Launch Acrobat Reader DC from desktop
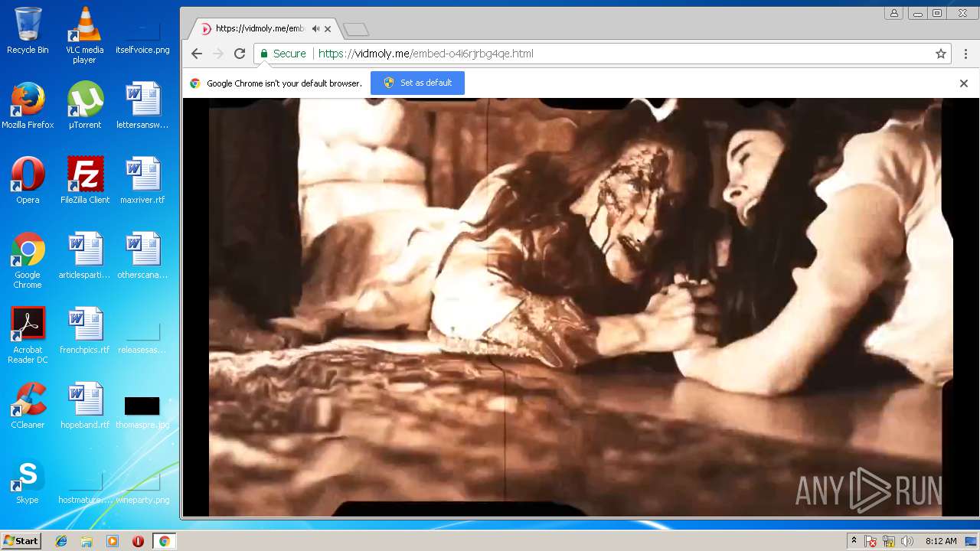 [x=28, y=335]
